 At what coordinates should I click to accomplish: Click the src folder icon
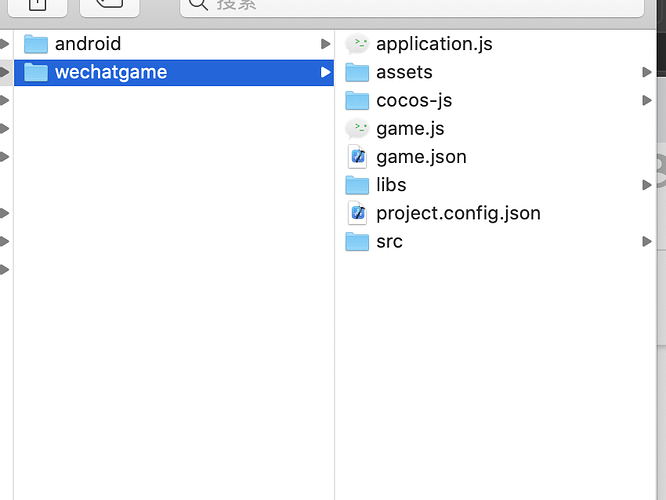[x=358, y=242]
